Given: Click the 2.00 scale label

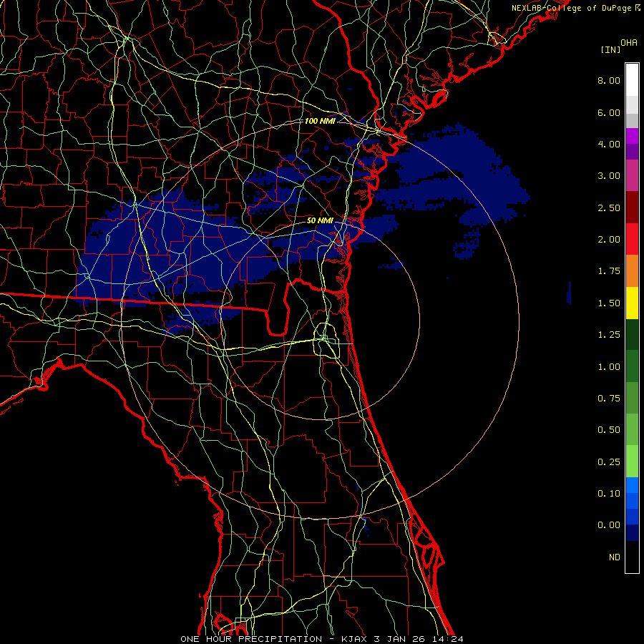Looking at the screenshot, I should click(x=609, y=240).
